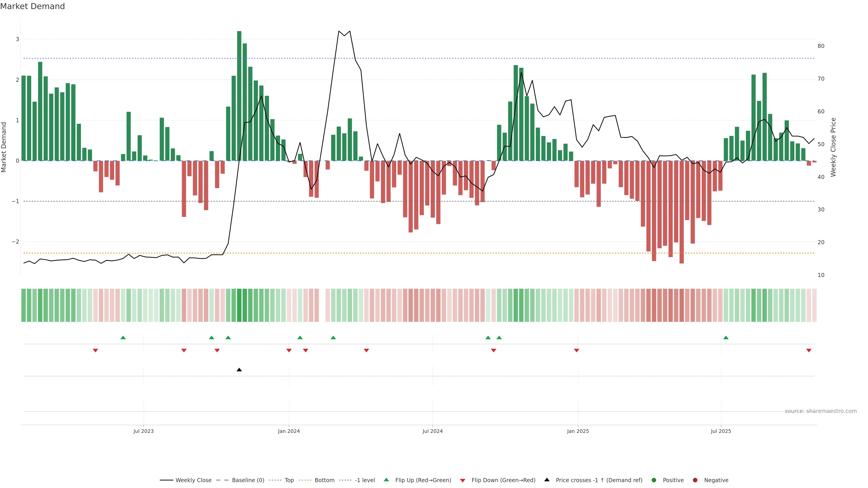The height and width of the screenshot is (488, 868).
Task: Click the red Negative legend dot
Action: 695,480
